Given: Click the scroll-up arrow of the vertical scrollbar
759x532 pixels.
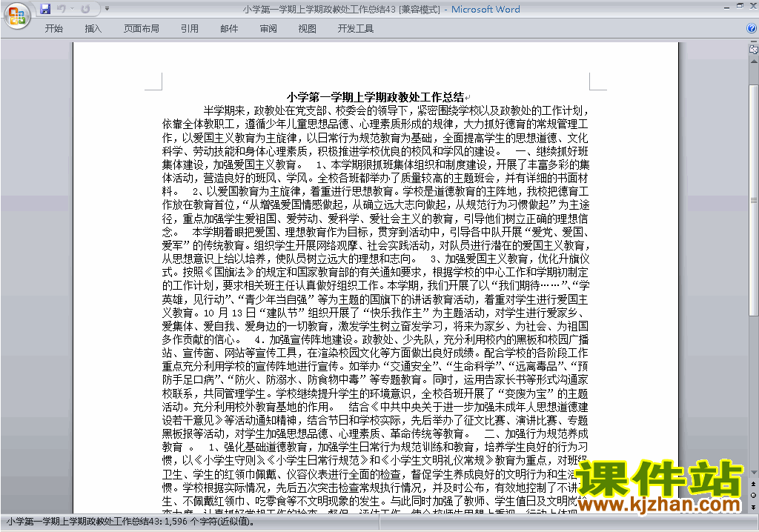Looking at the screenshot, I should coord(753,61).
